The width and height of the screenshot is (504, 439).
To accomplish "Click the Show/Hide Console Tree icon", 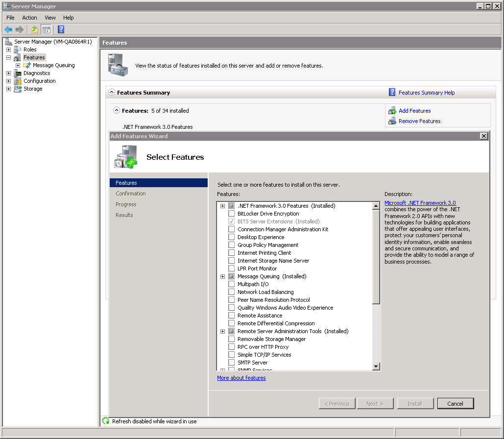I will tap(47, 29).
